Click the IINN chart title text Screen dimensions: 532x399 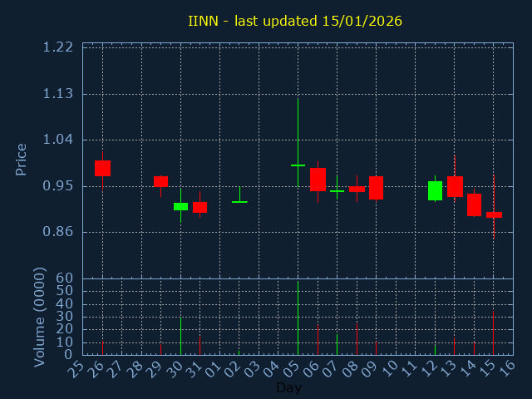point(295,21)
